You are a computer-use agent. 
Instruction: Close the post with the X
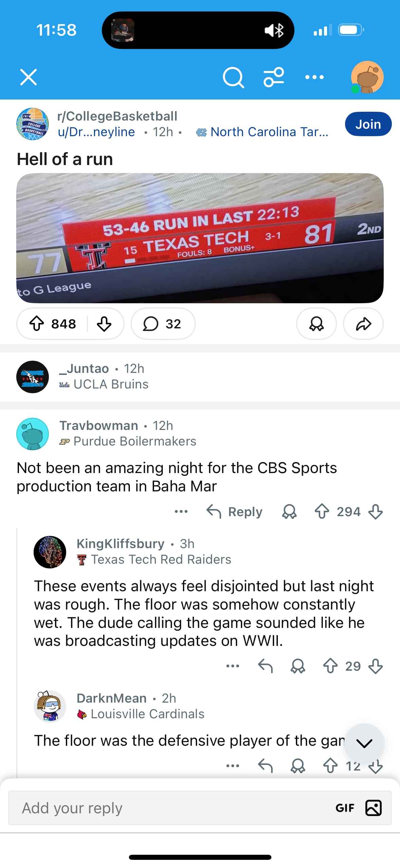tap(28, 77)
